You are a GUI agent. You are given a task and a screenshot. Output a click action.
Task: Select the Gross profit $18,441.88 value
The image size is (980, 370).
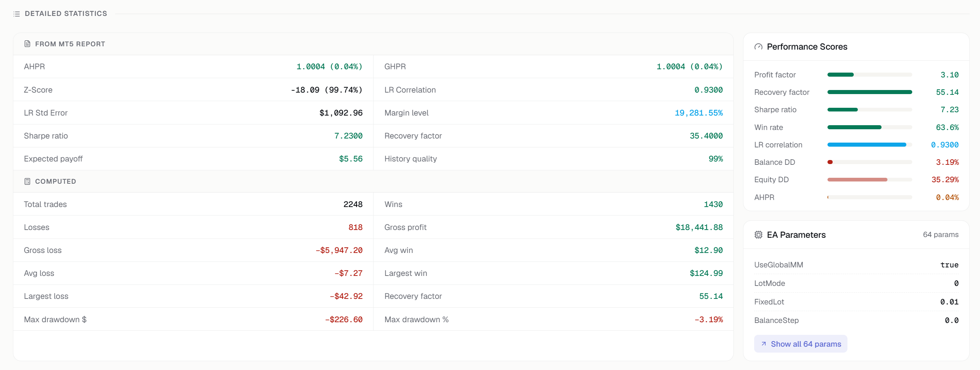699,227
